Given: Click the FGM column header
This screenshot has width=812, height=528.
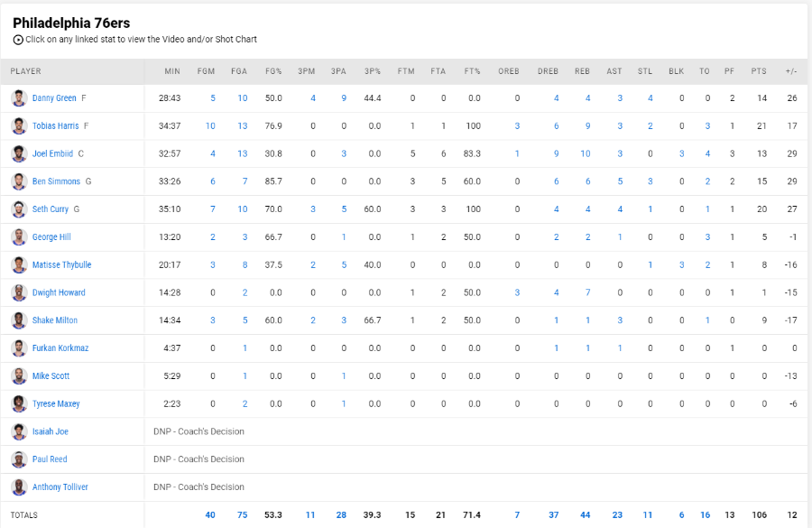Looking at the screenshot, I should [x=206, y=71].
